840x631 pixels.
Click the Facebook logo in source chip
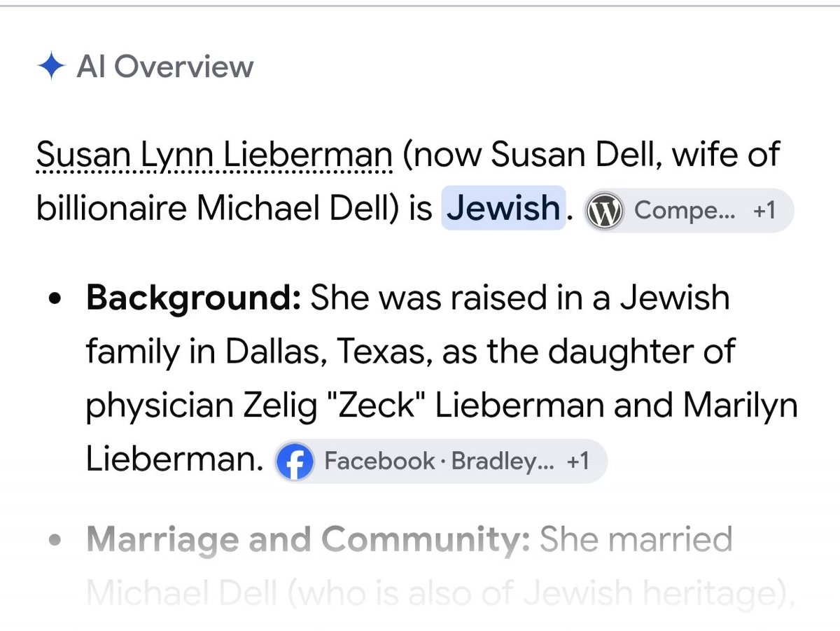click(295, 462)
